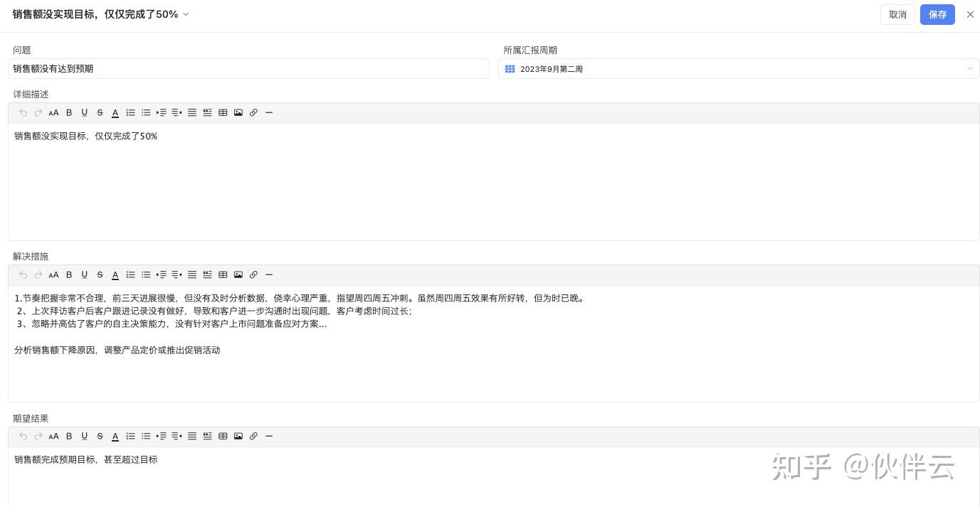Insert a table in 解决措施 editor
The image size is (980, 507).
[223, 274]
